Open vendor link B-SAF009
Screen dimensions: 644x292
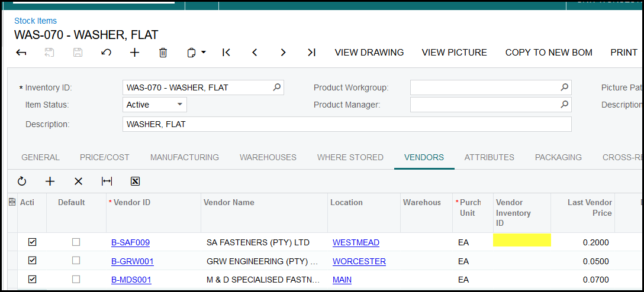[130, 242]
